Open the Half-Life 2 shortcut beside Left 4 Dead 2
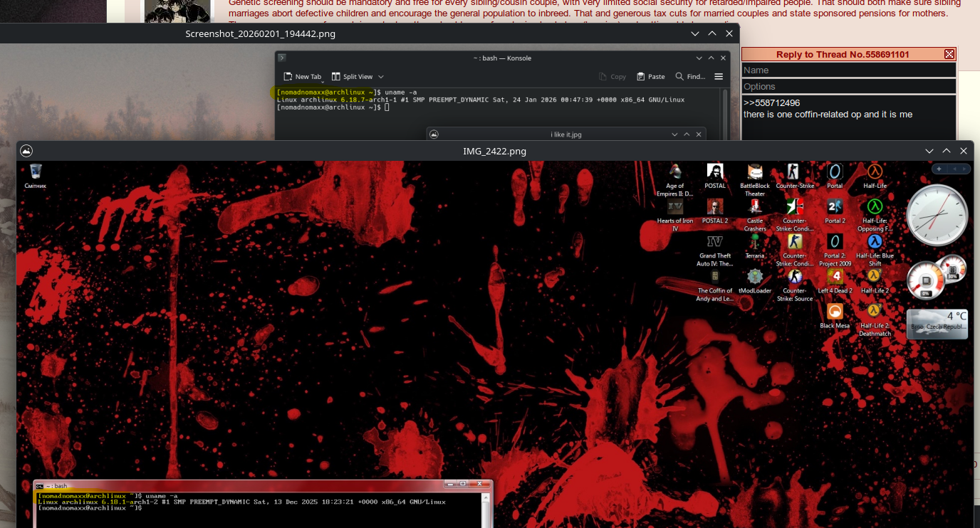Screen dimensions: 980x528 click(x=875, y=281)
